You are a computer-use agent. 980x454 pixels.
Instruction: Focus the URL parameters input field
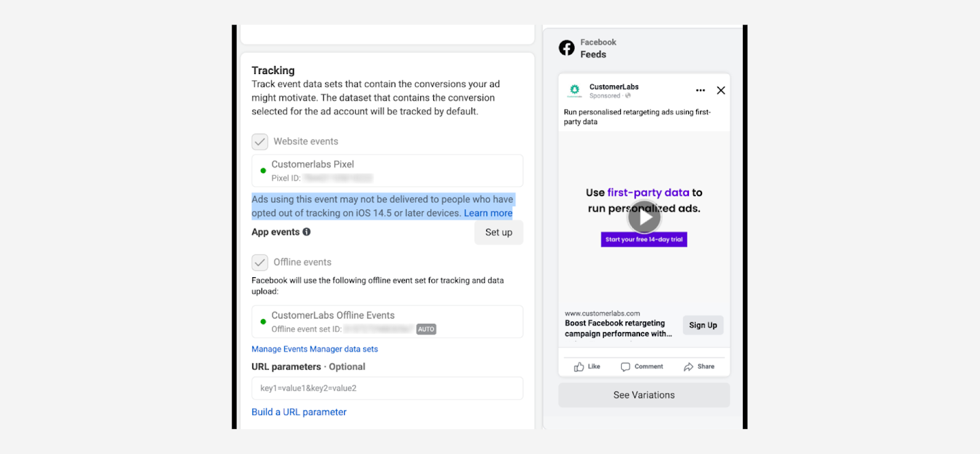(x=387, y=389)
